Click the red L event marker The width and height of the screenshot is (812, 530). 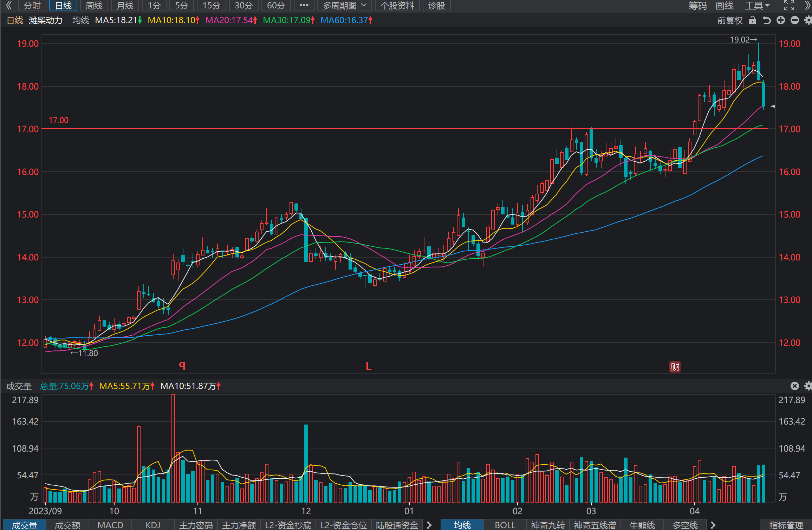point(369,366)
